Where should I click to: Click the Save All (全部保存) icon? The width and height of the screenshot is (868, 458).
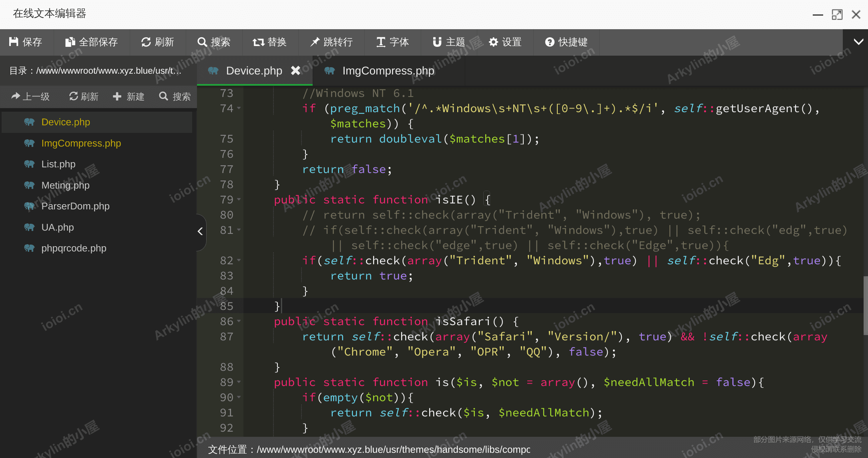point(70,42)
